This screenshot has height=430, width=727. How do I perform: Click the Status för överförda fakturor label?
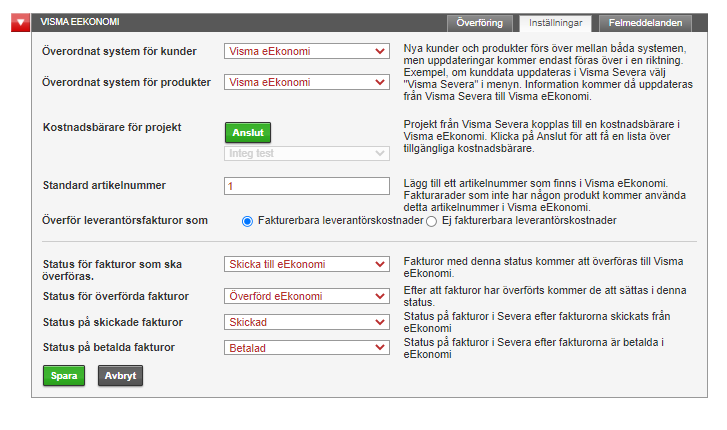(116, 296)
